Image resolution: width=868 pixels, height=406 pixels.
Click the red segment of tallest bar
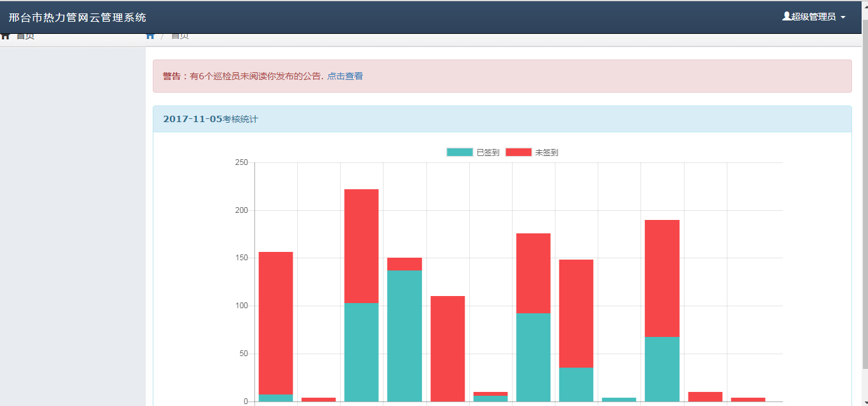[361, 246]
